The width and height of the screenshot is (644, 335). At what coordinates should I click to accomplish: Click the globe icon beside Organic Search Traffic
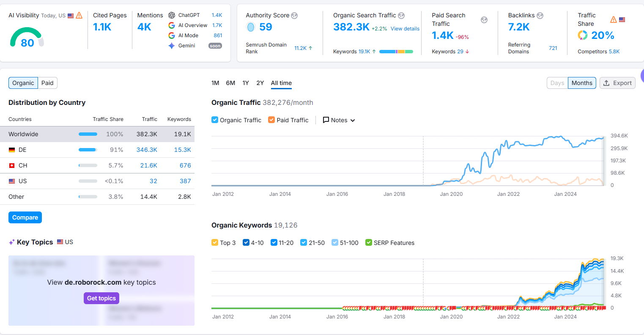pyautogui.click(x=401, y=16)
